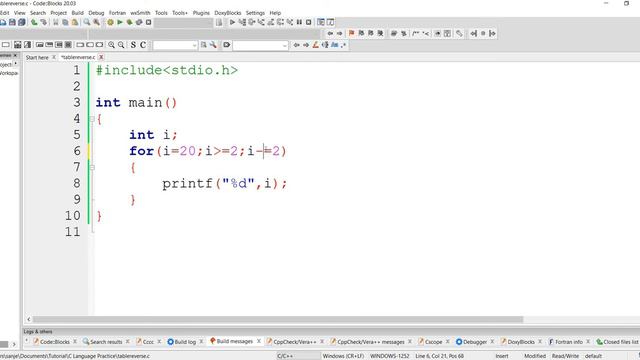Click line number 8 in the margin

click(x=77, y=183)
